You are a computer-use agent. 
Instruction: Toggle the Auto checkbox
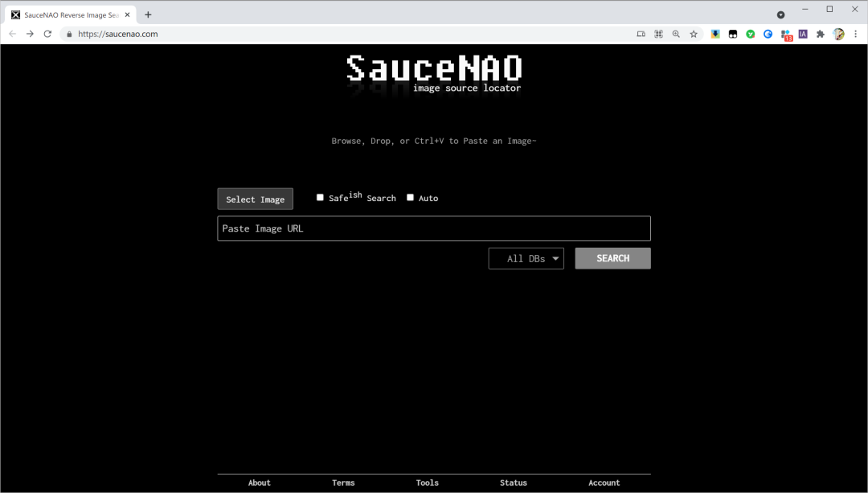point(410,197)
